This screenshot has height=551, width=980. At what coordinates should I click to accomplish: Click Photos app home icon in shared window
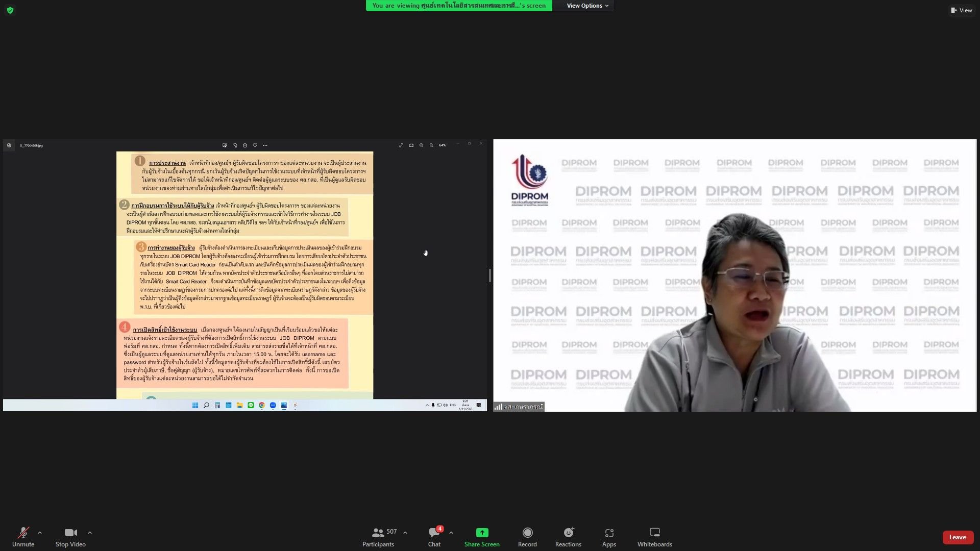pyautogui.click(x=9, y=145)
